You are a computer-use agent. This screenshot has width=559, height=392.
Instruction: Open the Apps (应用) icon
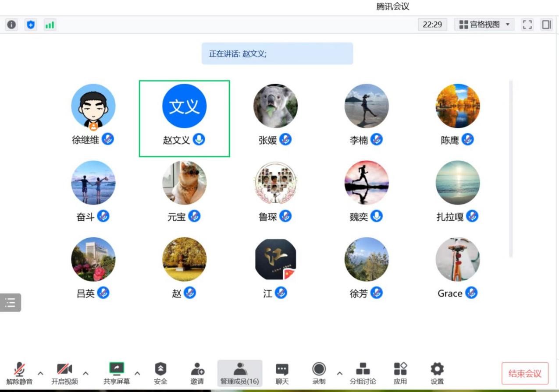pos(400,373)
